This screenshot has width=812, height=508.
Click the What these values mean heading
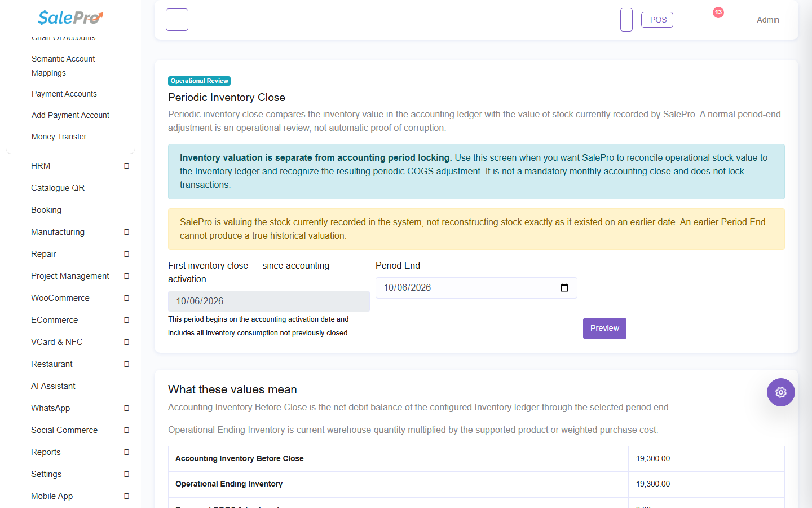(232, 389)
